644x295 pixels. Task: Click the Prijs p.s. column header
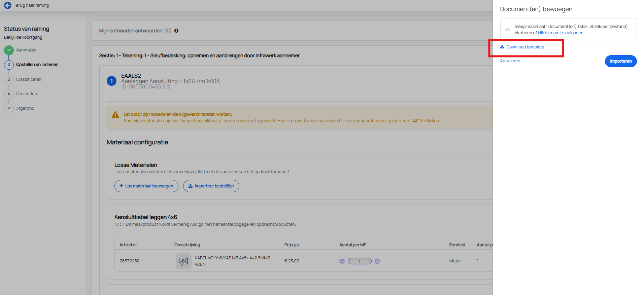[293, 245]
